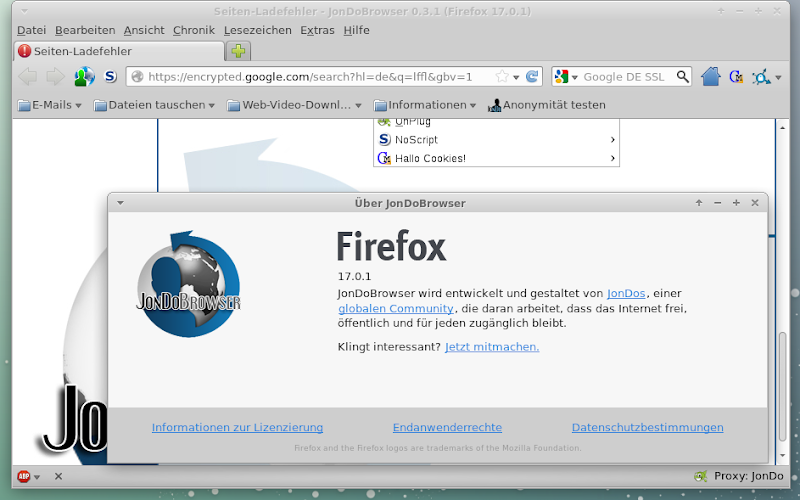Open dropdown beside network toolbar icon
The width and height of the screenshot is (800, 500).
coord(779,78)
